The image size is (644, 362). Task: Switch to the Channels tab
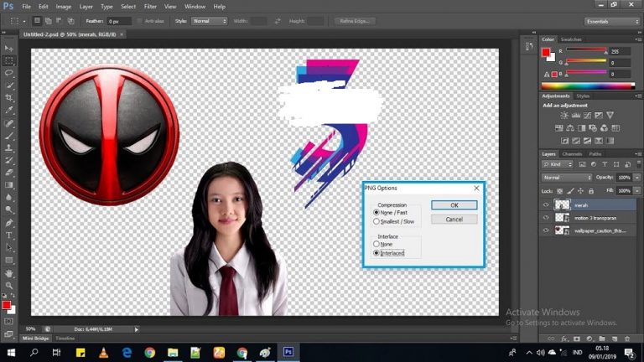point(572,154)
